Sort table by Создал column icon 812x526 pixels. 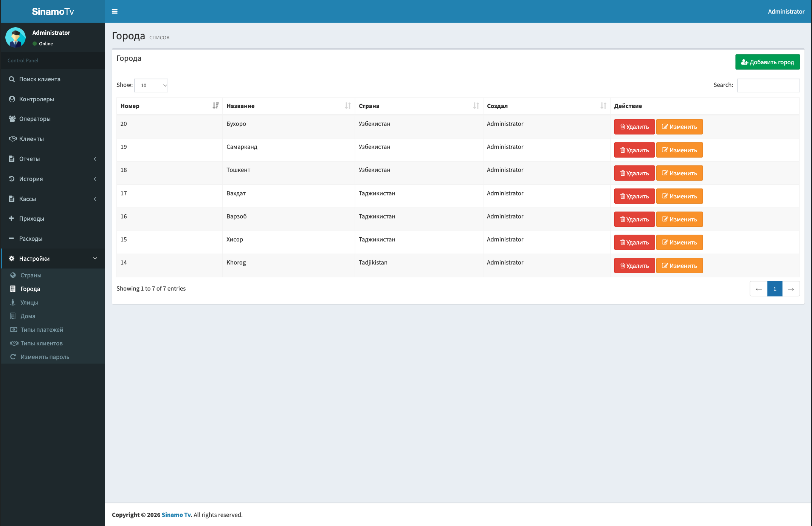pos(603,106)
